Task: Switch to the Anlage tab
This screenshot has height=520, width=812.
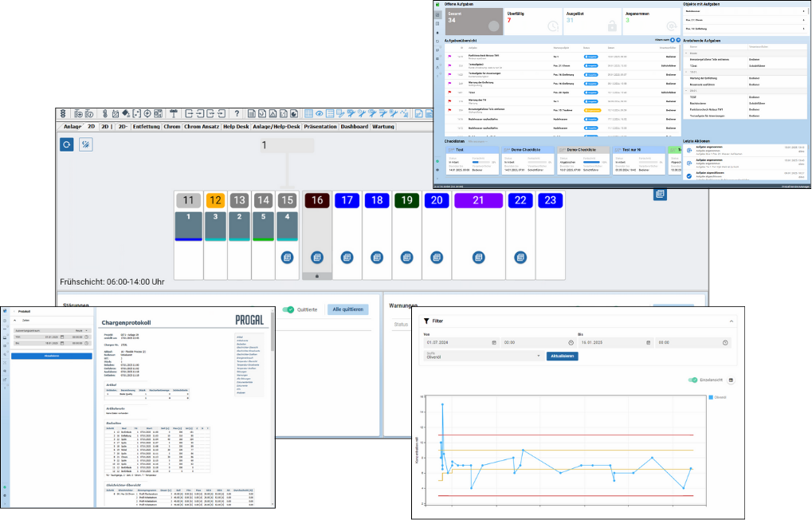Action: (x=72, y=127)
